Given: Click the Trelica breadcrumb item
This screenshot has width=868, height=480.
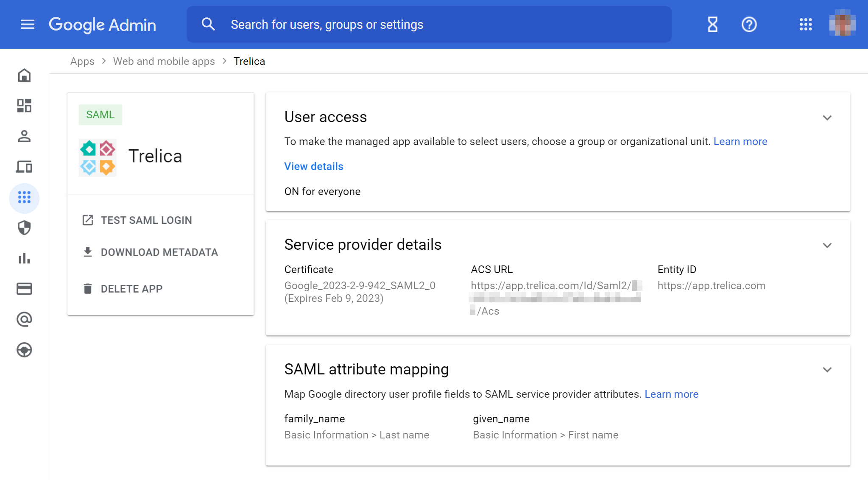Looking at the screenshot, I should (x=249, y=61).
